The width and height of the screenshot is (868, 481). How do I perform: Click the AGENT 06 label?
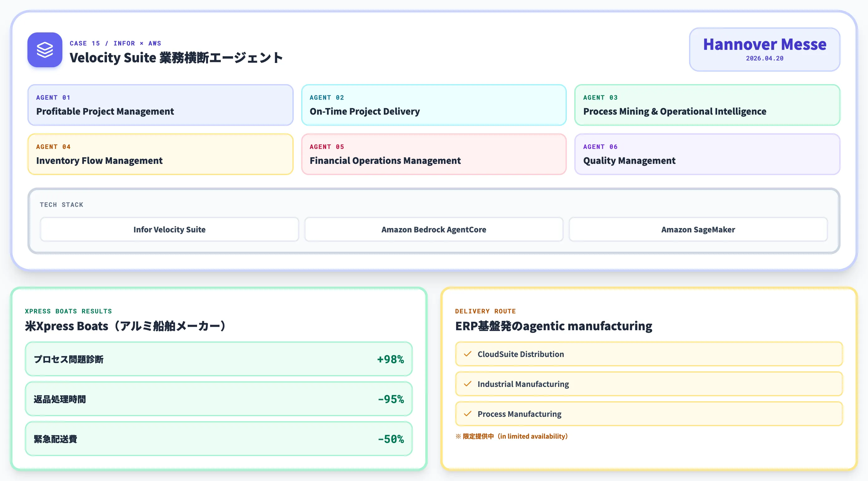tap(600, 147)
